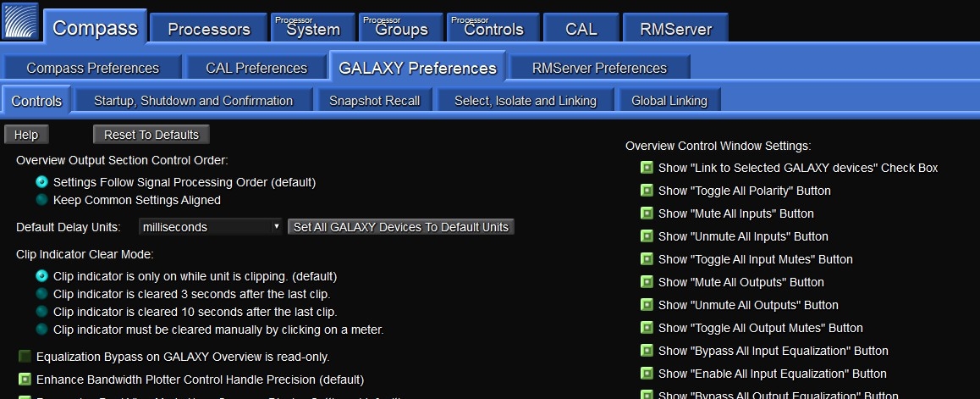980x399 pixels.
Task: Click the Meyer Sound logo icon
Action: point(21,21)
